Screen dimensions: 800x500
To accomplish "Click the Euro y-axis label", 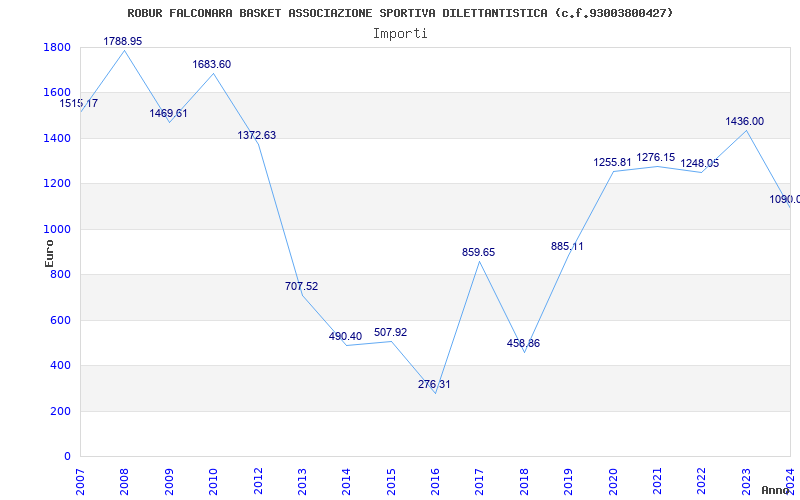I will [x=49, y=253].
